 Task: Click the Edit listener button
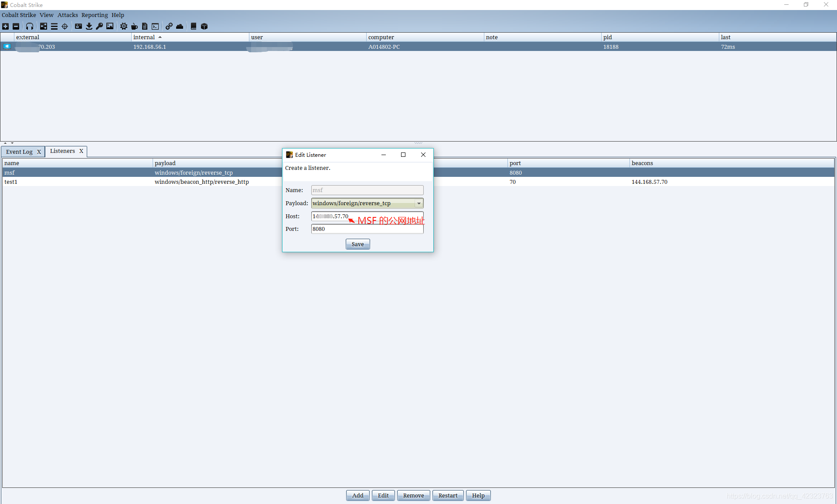pyautogui.click(x=383, y=496)
